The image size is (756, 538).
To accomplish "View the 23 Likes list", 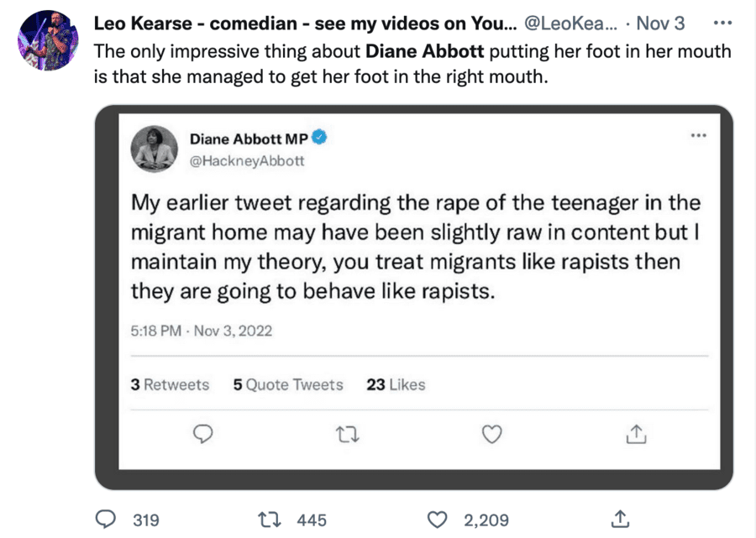I will 396,384.
